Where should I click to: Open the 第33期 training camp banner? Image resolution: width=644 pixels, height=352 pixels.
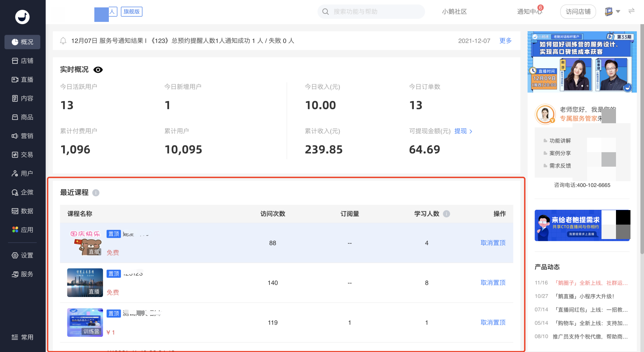[582, 62]
